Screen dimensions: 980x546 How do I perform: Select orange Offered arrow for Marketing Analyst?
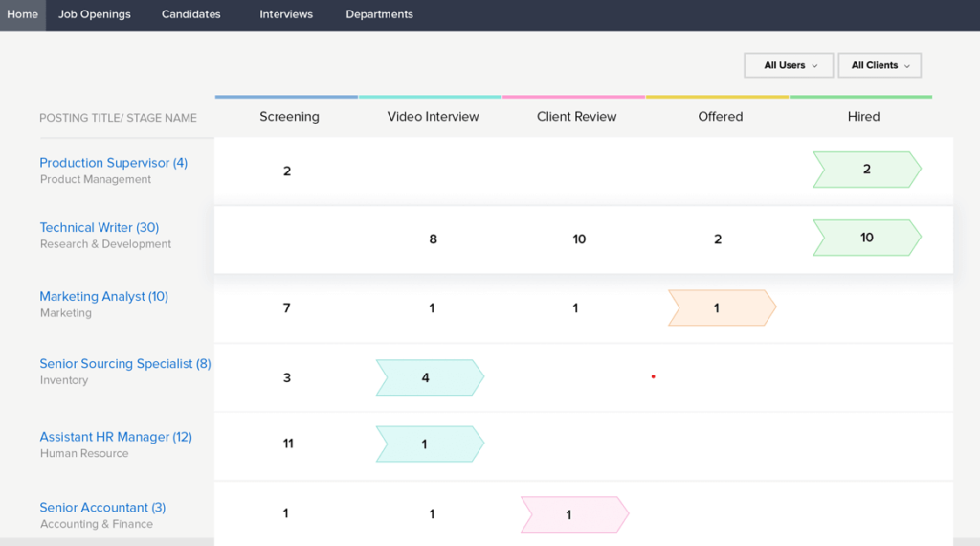722,307
